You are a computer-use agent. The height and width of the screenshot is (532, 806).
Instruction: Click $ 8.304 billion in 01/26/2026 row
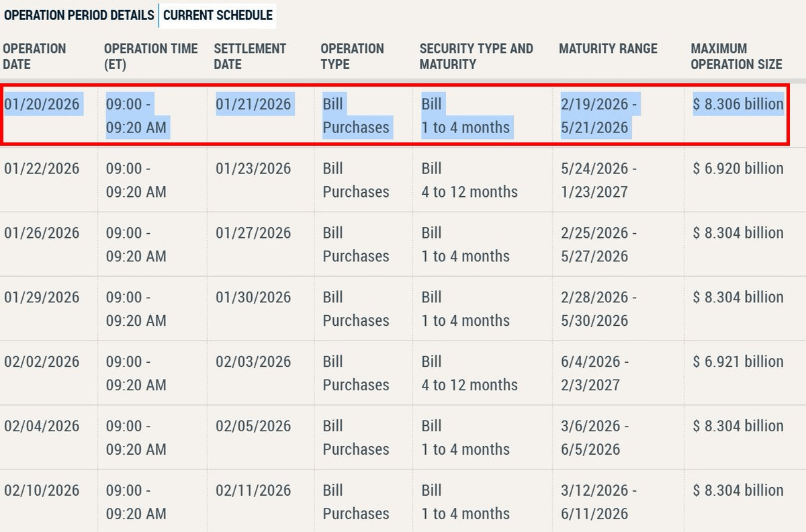coord(738,233)
